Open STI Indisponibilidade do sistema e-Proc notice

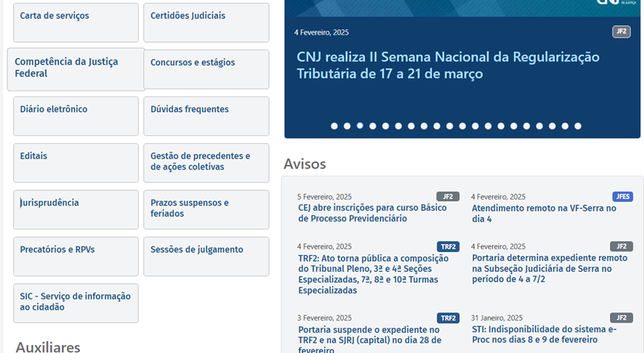click(544, 335)
